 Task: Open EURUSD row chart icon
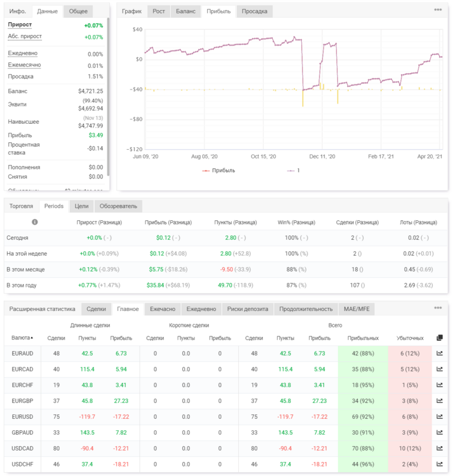click(x=440, y=416)
